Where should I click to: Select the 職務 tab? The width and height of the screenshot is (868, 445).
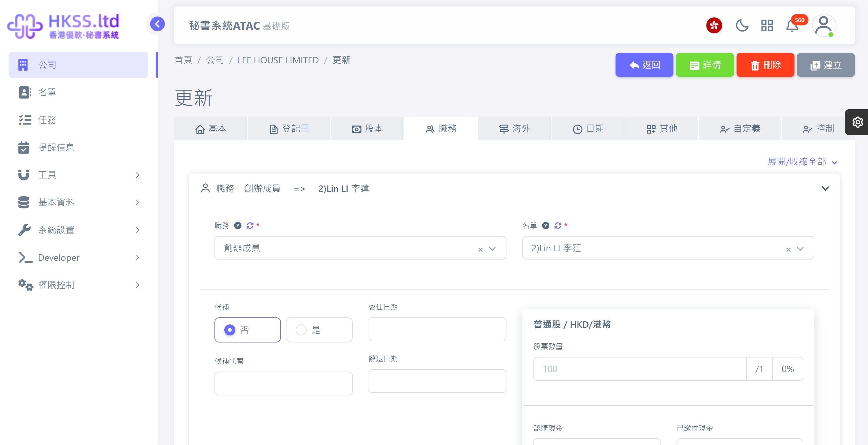point(441,129)
